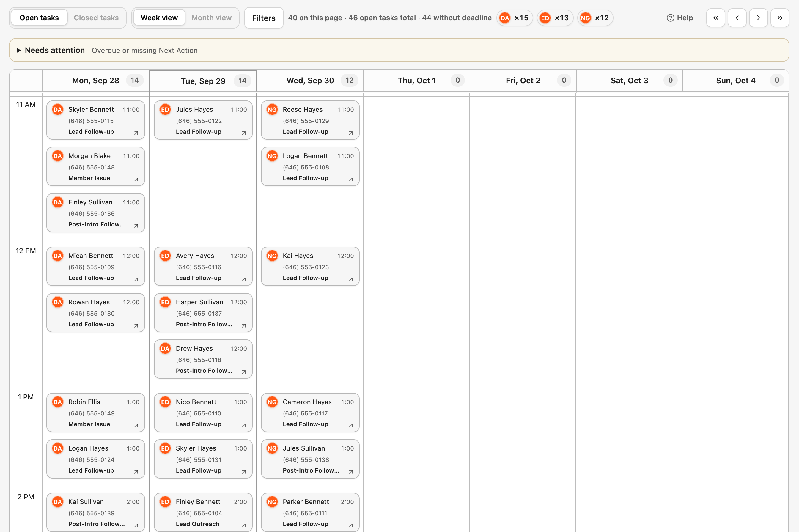Expand the Needs attention section
799x532 pixels.
coord(399,50)
